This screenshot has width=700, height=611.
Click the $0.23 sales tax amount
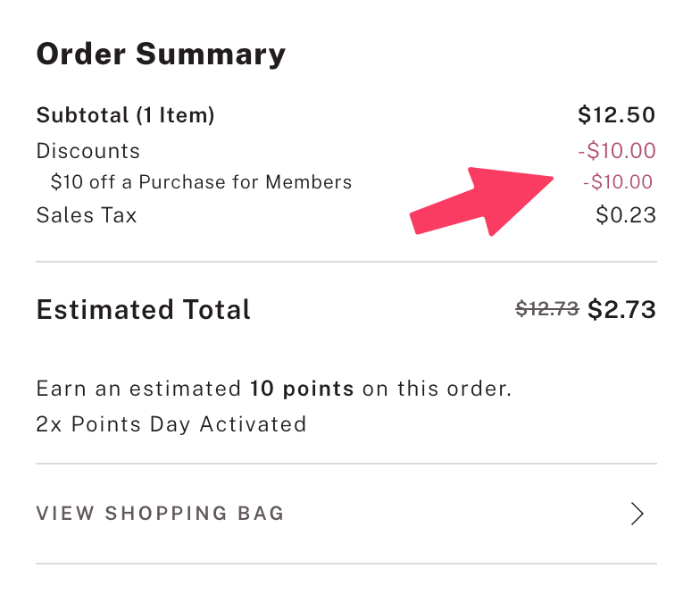pyautogui.click(x=625, y=215)
